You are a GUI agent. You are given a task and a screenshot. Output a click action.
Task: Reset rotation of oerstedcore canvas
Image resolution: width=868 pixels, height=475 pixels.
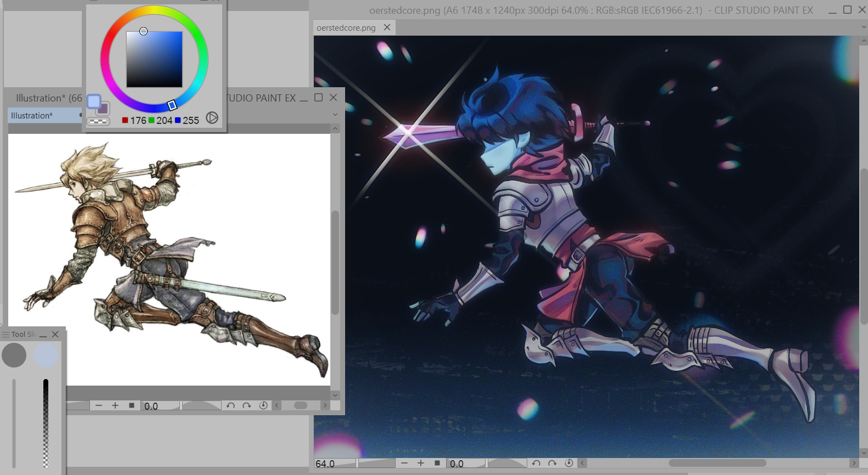click(x=569, y=463)
